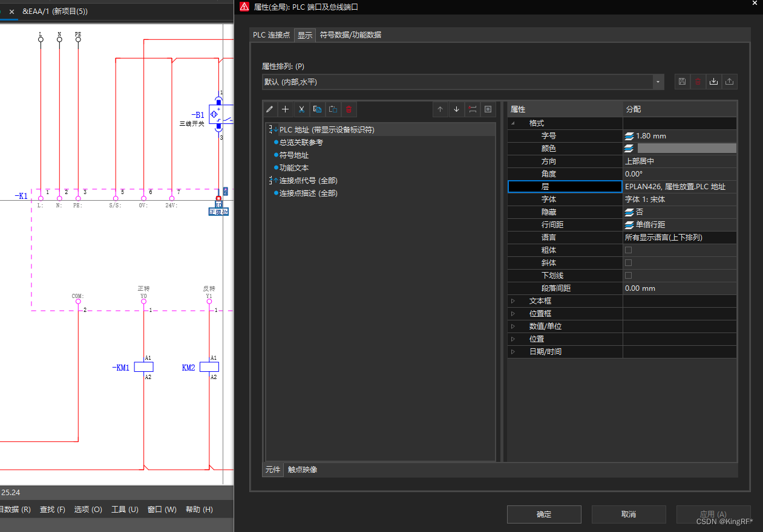Enable the 粗体 bold checkbox
This screenshot has height=532, width=763.
pyautogui.click(x=628, y=250)
